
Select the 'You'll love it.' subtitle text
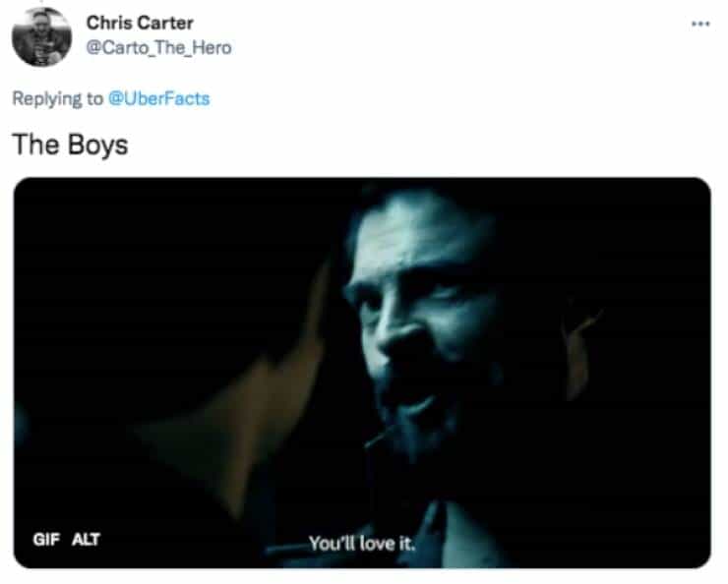click(x=362, y=543)
